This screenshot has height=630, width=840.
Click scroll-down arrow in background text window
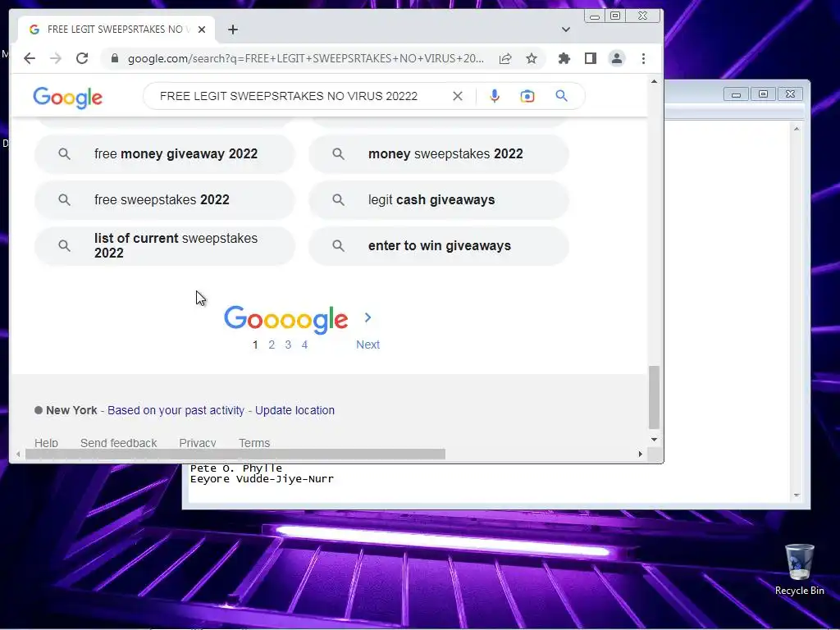[x=797, y=495]
